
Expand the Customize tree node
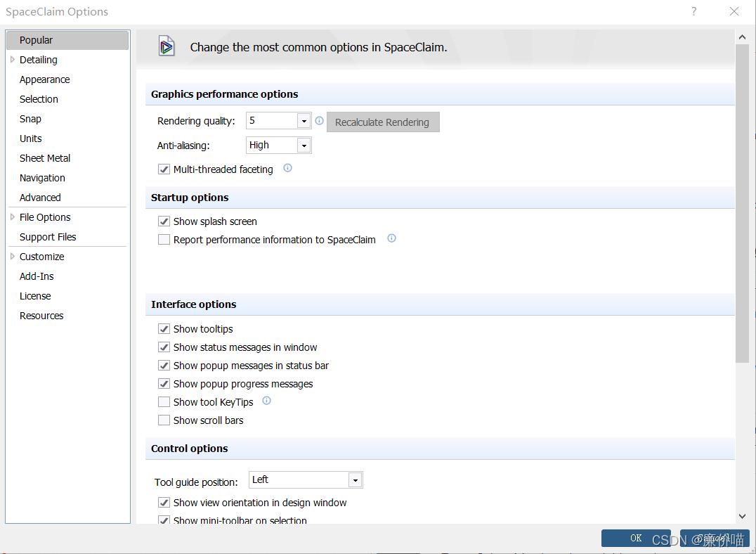coord(13,256)
